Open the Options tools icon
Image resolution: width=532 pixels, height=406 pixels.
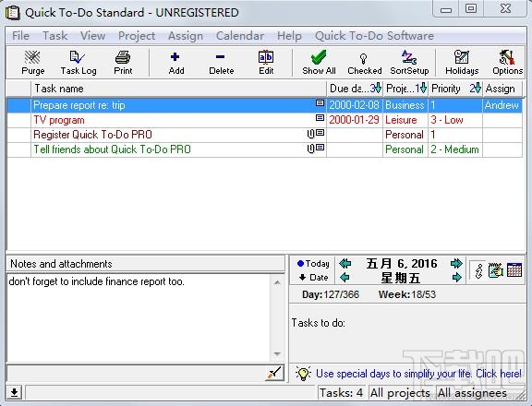click(508, 63)
